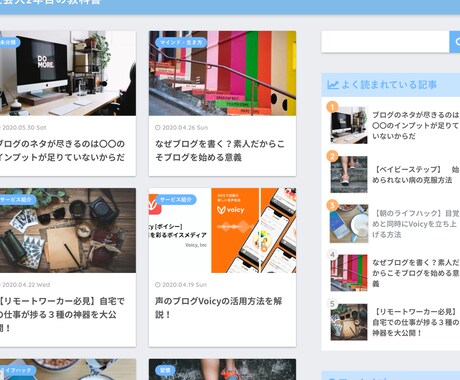This screenshot has width=460, height=380.
Task: Open the bottom-left ライフハック article thumbnail
Action: pos(68,369)
